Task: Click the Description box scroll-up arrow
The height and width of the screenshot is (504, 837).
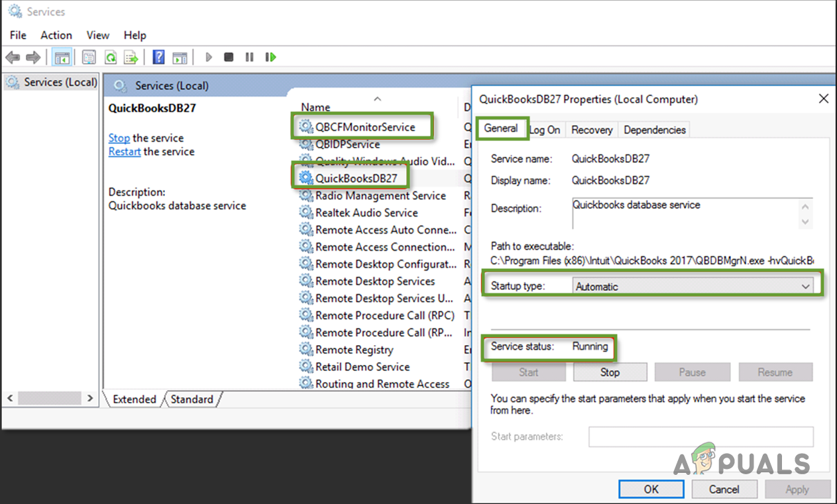Action: [x=805, y=207]
